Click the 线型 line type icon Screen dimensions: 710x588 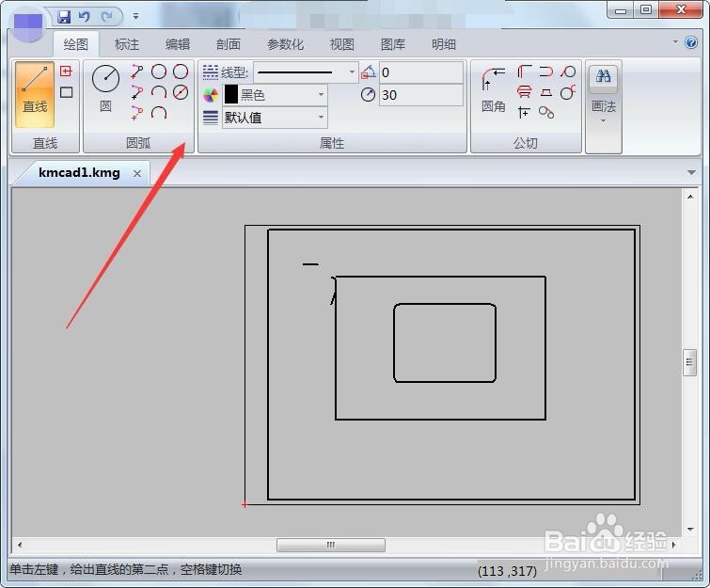pyautogui.click(x=210, y=72)
